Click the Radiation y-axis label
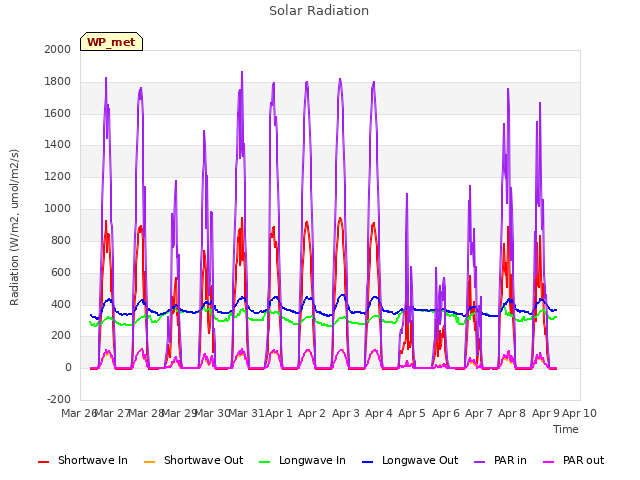Image resolution: width=640 pixels, height=480 pixels. coord(14,227)
